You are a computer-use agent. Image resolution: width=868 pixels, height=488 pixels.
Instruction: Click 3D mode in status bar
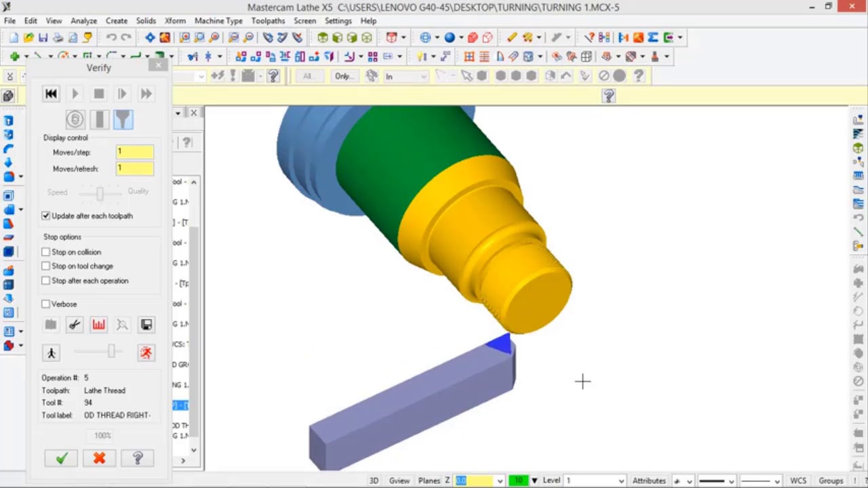374,481
